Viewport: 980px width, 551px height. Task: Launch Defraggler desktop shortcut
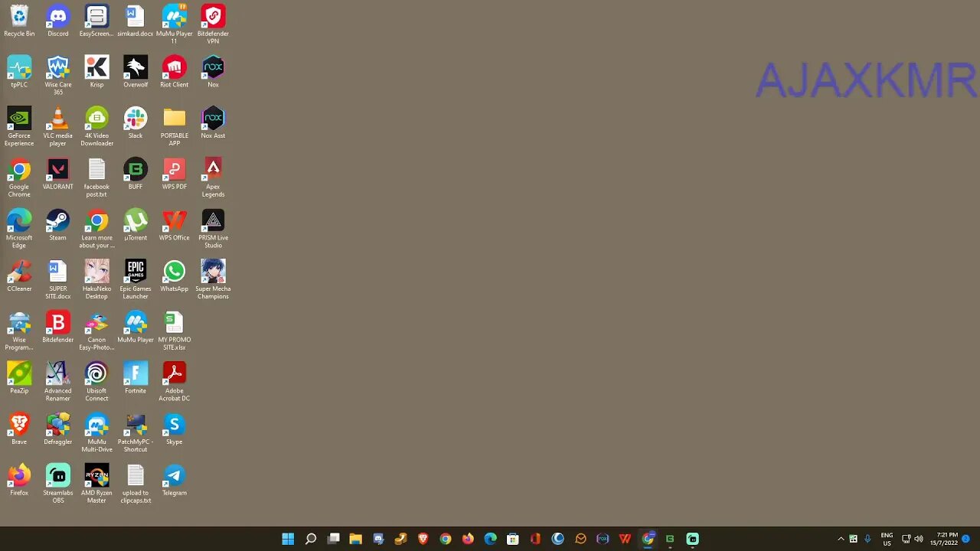coord(57,429)
